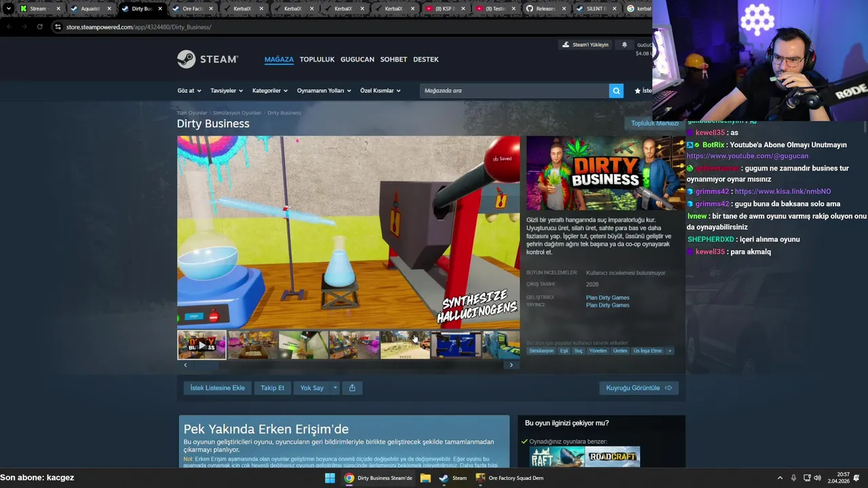This screenshot has width=868, height=488.
Task: Click the magnifier search button in store nav
Action: (616, 91)
